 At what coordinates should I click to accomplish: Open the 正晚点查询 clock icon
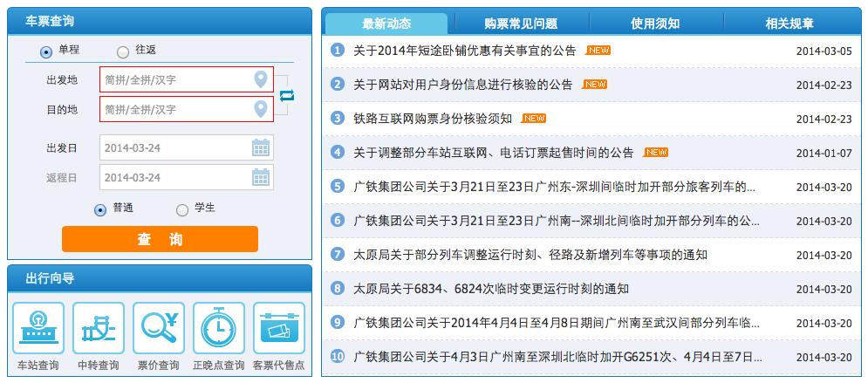coord(219,328)
